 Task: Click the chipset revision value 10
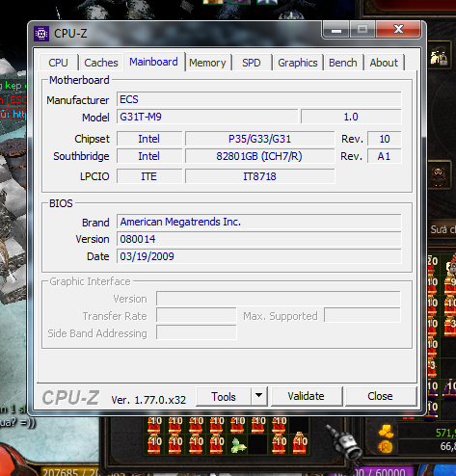[x=385, y=139]
